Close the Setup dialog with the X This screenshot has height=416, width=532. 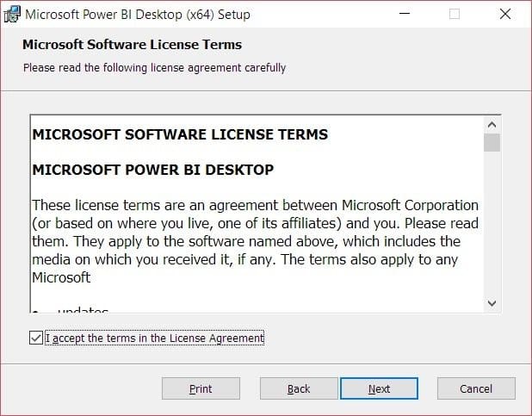tap(505, 14)
